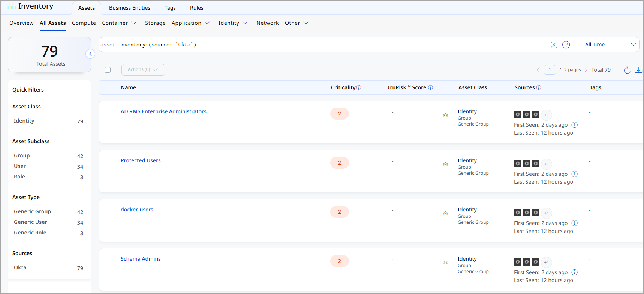
Task: Open First Seen info for Protected Users row
Action: point(574,174)
